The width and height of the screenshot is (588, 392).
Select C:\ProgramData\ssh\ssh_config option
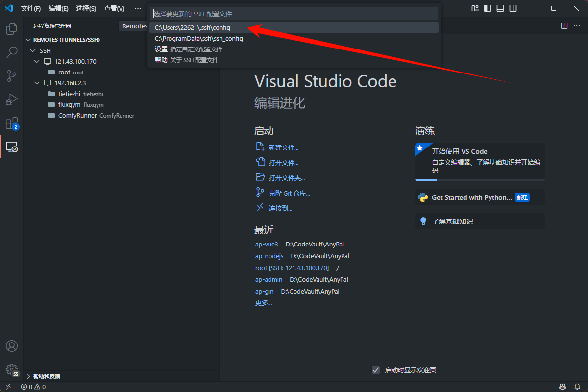coord(199,39)
